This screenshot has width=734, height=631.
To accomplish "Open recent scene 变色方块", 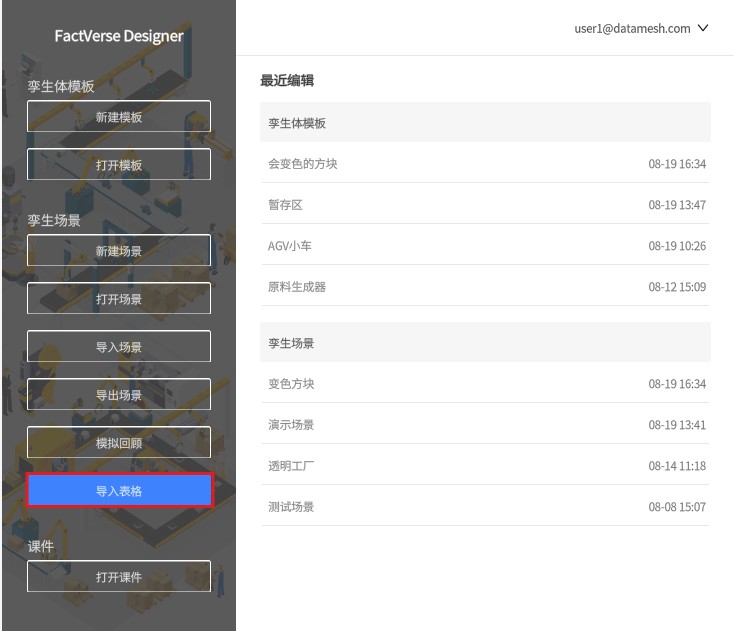I will point(485,384).
